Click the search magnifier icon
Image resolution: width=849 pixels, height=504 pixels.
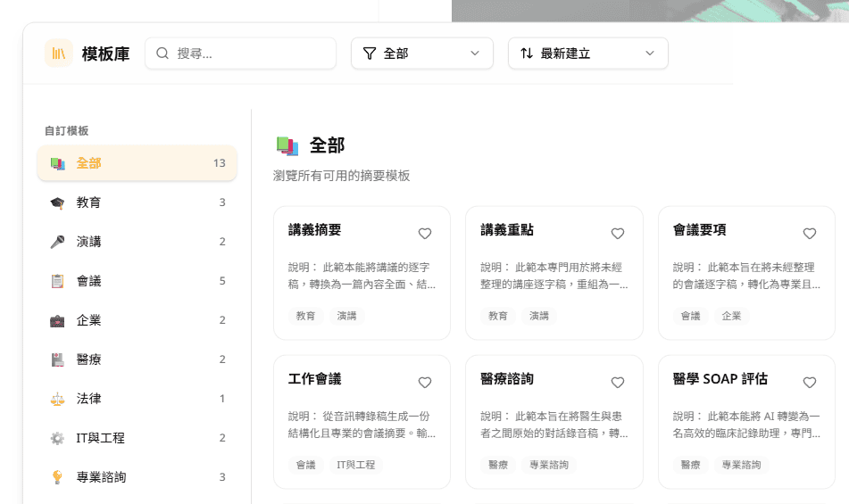[162, 53]
